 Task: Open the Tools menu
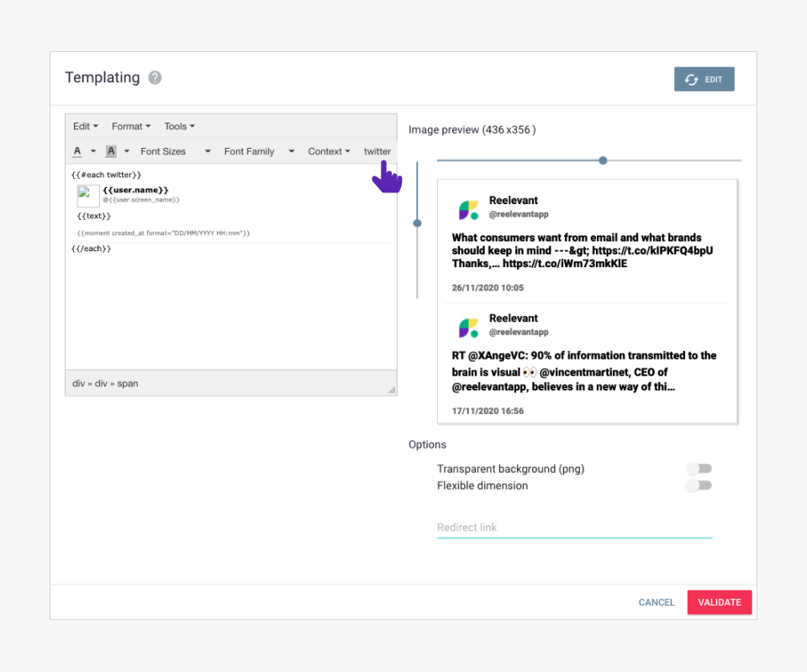pos(179,126)
